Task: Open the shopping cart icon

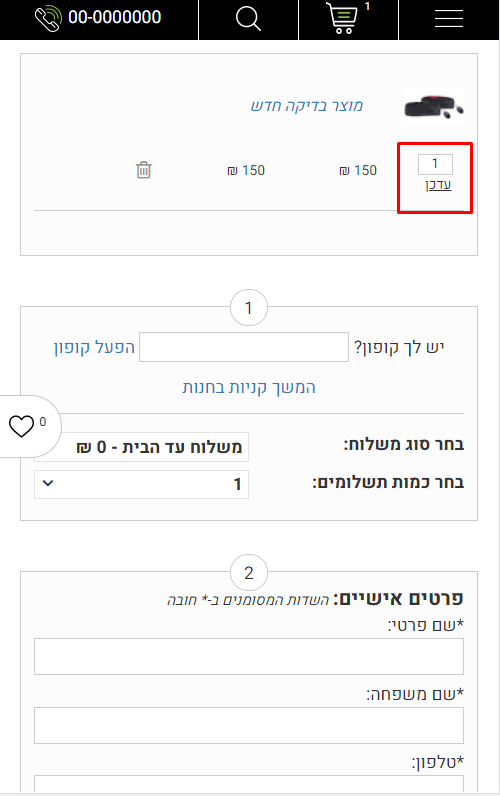Action: coord(342,18)
